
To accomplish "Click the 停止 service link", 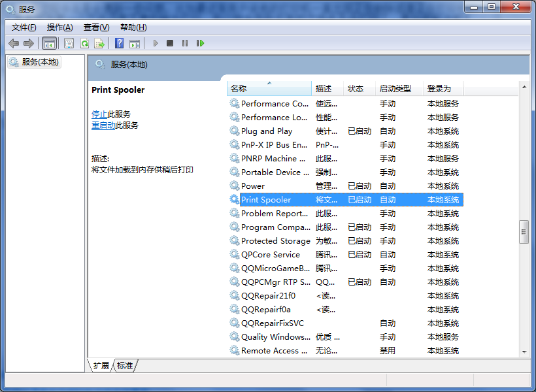I will point(99,114).
